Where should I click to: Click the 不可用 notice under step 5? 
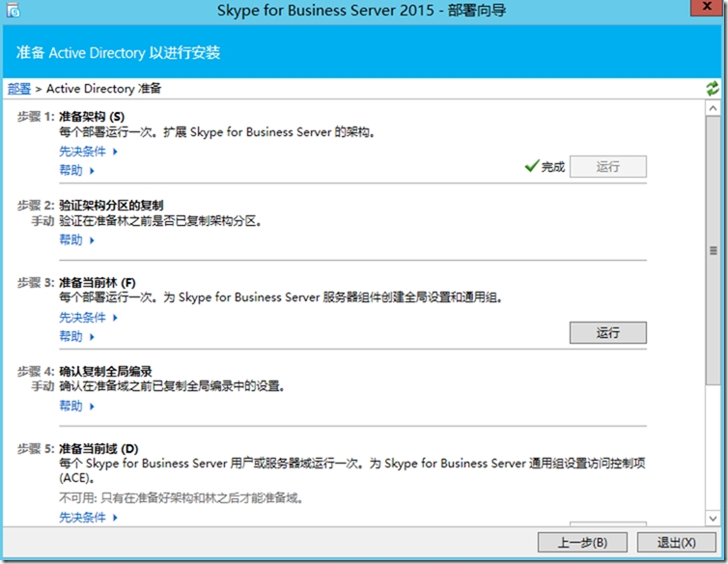point(182,498)
